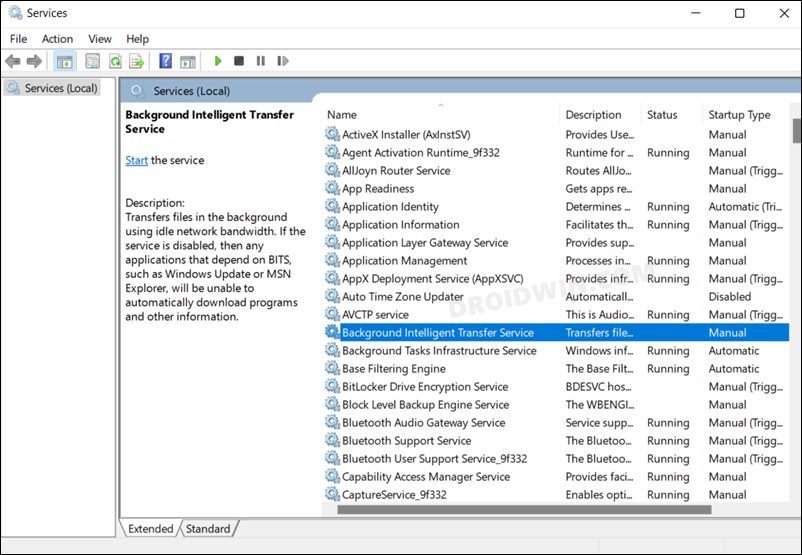Viewport: 802px width, 555px height.
Task: Click 'The WBENGI...' description cell
Action: (599, 404)
